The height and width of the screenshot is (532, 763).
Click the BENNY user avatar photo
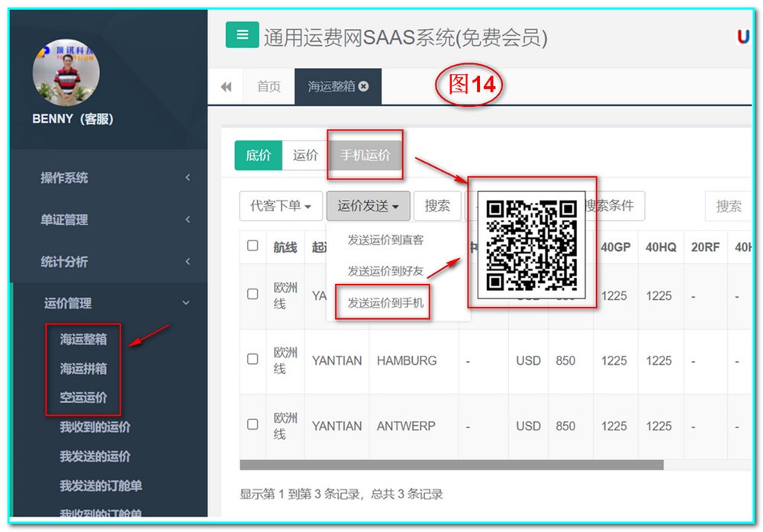[x=66, y=73]
